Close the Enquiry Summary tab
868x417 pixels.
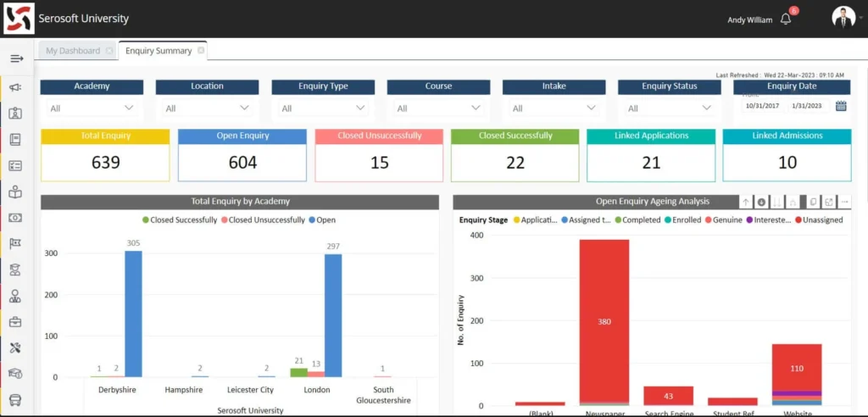click(201, 51)
